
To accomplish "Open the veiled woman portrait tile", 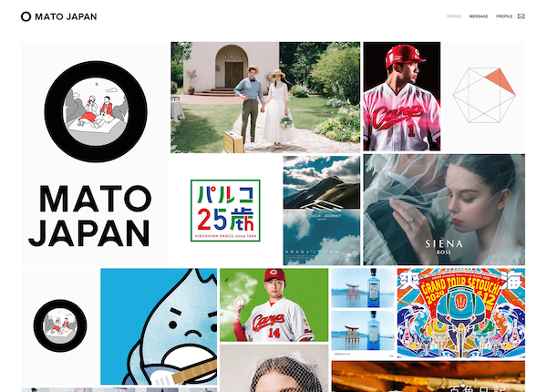I will click(x=273, y=368).
